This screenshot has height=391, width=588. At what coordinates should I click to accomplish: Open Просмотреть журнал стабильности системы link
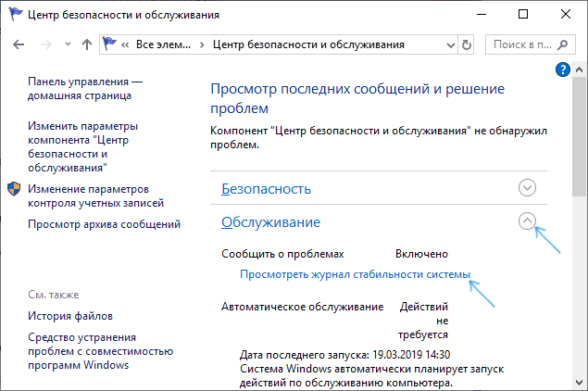(355, 274)
